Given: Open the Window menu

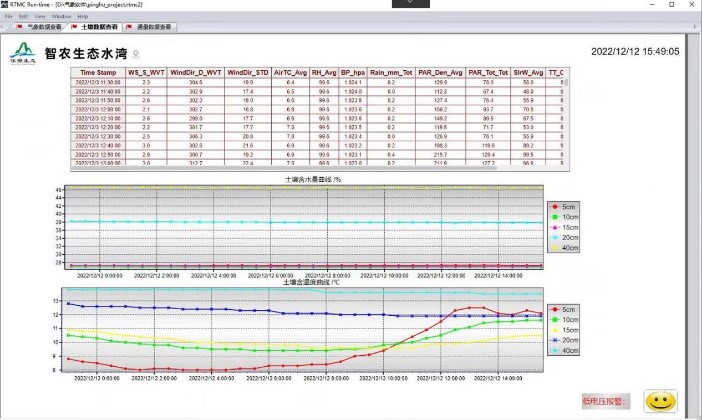Looking at the screenshot, I should [61, 17].
